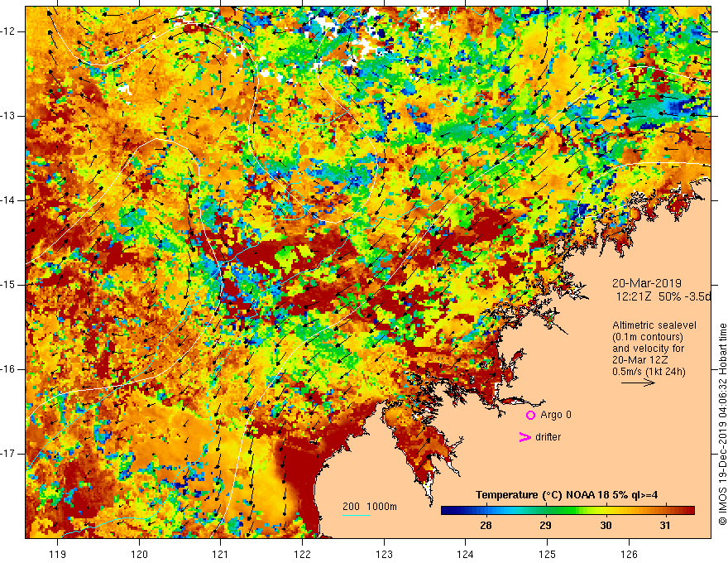Viewport: 728px width, 563px height.
Task: Click the 'drifter' legend label
Action: point(548,437)
